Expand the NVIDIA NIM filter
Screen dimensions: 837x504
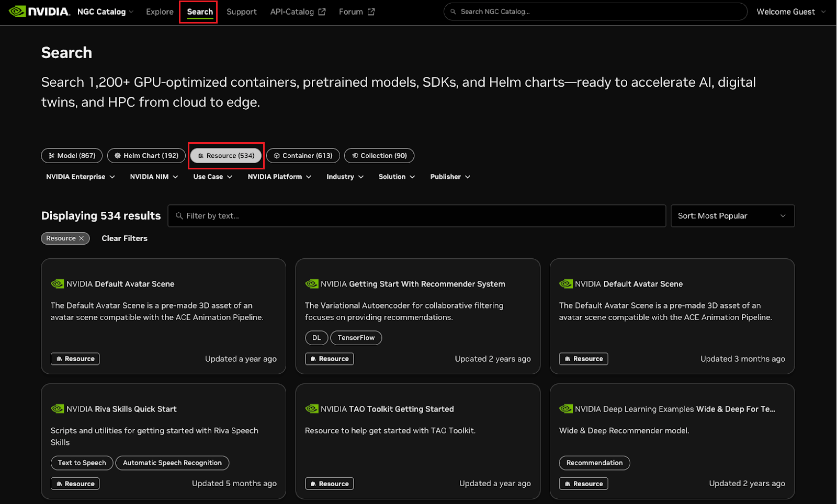tap(154, 177)
